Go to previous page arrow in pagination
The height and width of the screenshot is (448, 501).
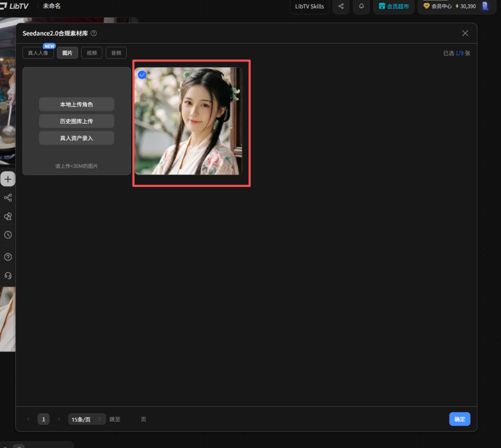(28, 419)
